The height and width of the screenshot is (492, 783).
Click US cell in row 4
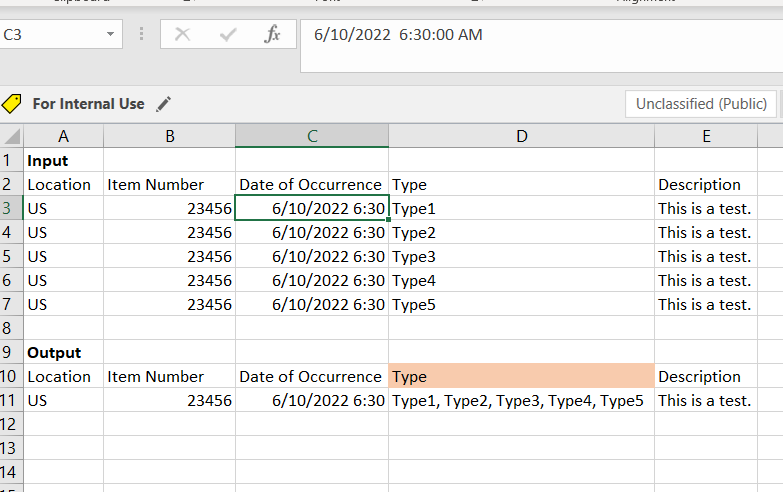pos(63,232)
